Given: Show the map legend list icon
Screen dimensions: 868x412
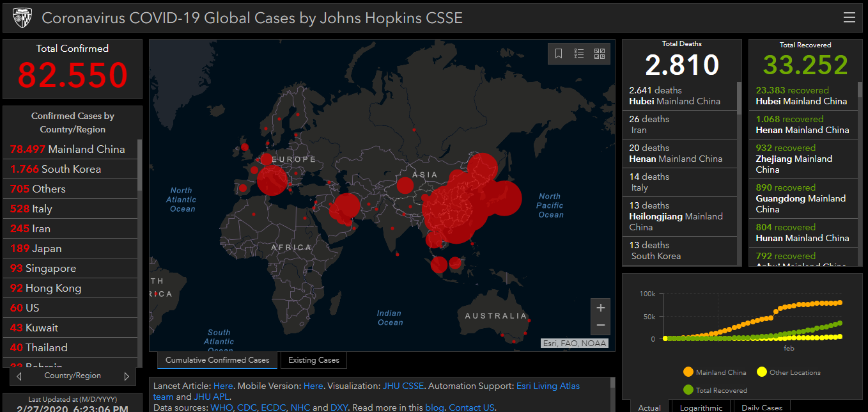Looking at the screenshot, I should (579, 54).
